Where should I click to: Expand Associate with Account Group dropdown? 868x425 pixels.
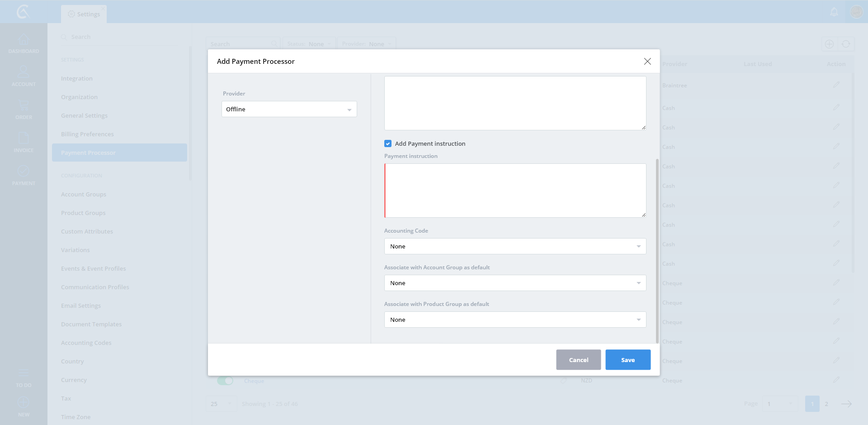coord(515,283)
